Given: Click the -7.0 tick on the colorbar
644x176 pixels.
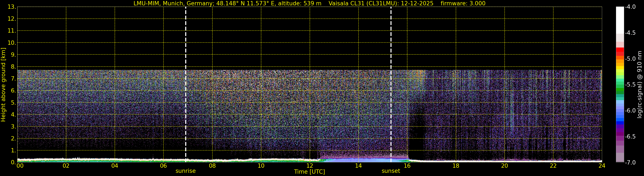Looking at the screenshot, I should coord(630,163).
